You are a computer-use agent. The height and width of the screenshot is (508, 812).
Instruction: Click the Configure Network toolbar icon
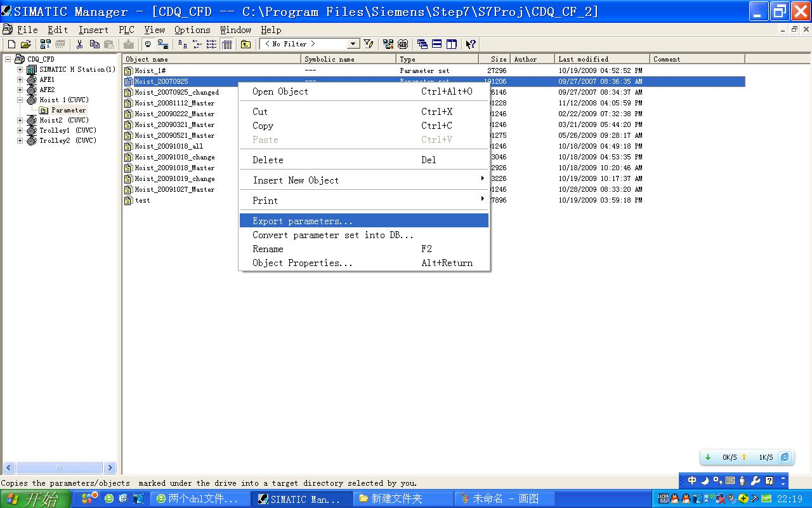point(388,44)
